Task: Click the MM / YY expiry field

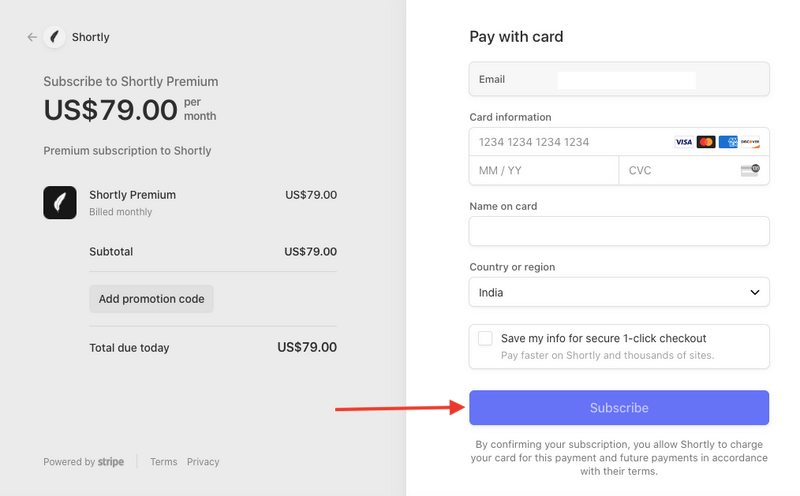Action: tap(543, 171)
